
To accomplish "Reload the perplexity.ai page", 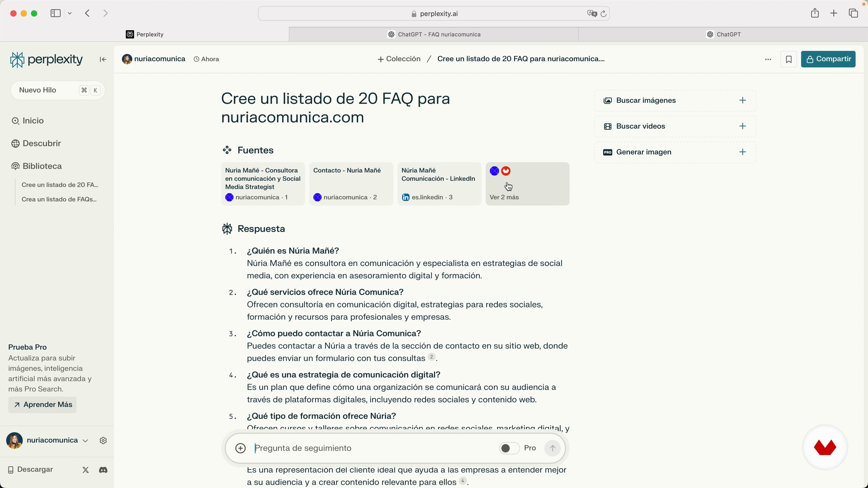I will click(x=604, y=14).
